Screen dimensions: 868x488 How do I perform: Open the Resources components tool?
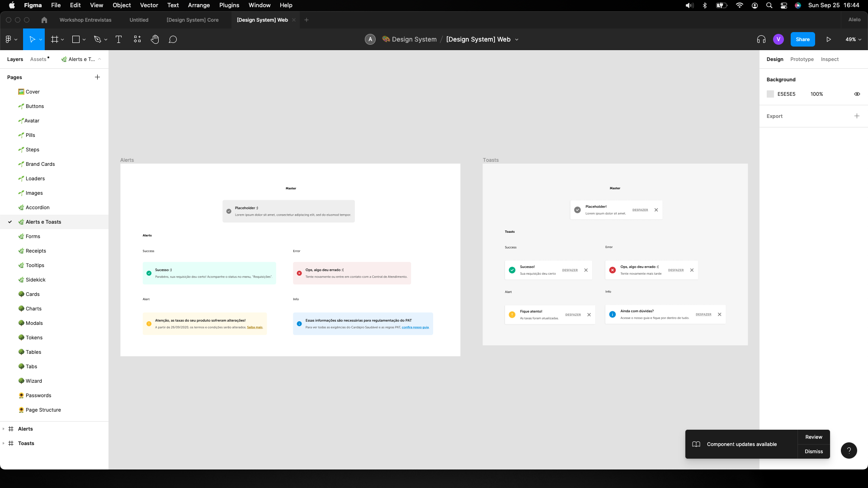pyautogui.click(x=137, y=39)
